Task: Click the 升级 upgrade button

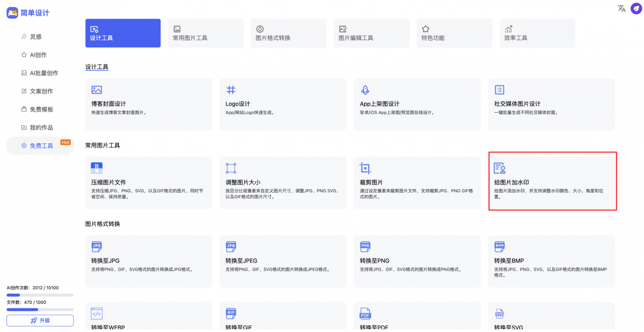Action: pyautogui.click(x=40, y=320)
